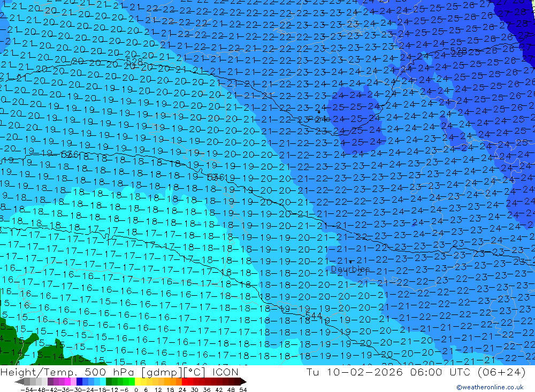This screenshot has width=535, height=392.
Task: Click the Height/Temp. 500 hPa title
Action: 67,372
